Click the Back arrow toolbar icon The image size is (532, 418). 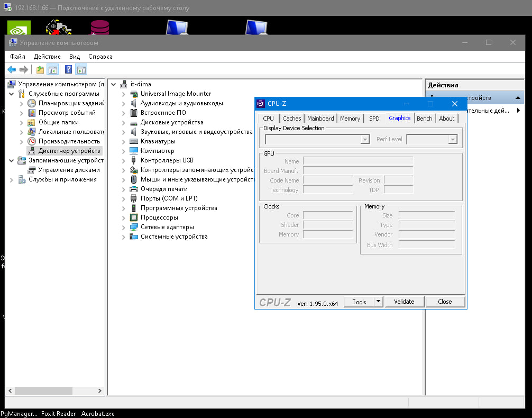tap(12, 70)
